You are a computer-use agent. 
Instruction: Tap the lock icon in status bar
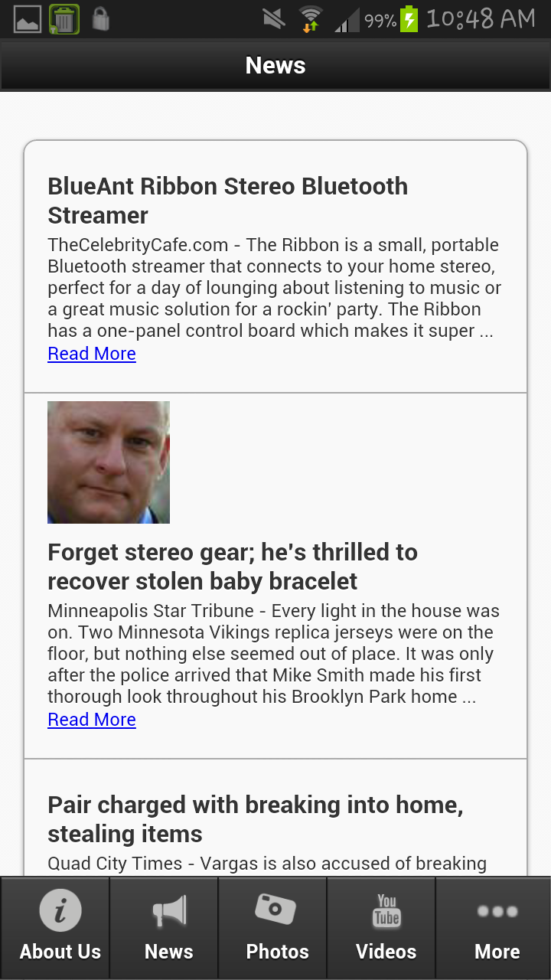pos(100,19)
